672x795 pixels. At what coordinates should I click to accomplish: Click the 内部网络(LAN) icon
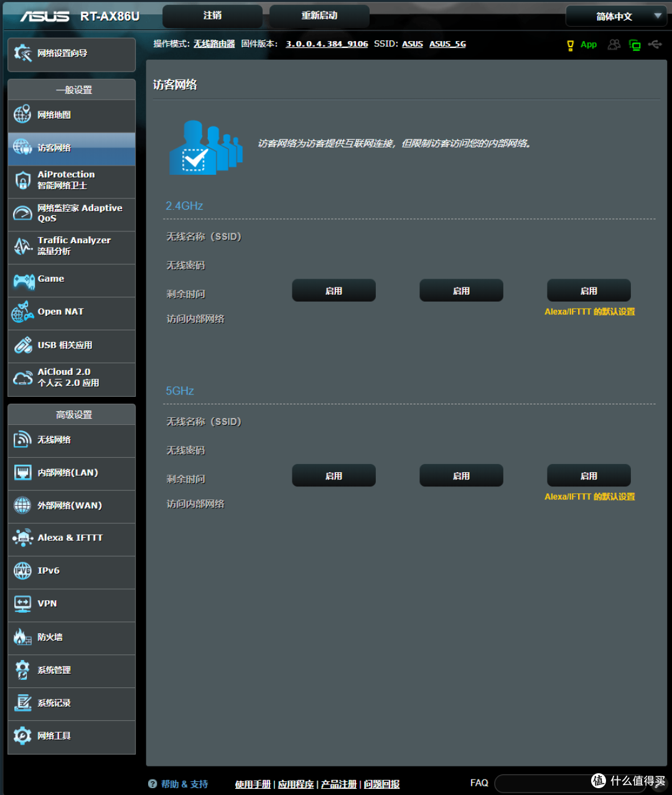22,472
